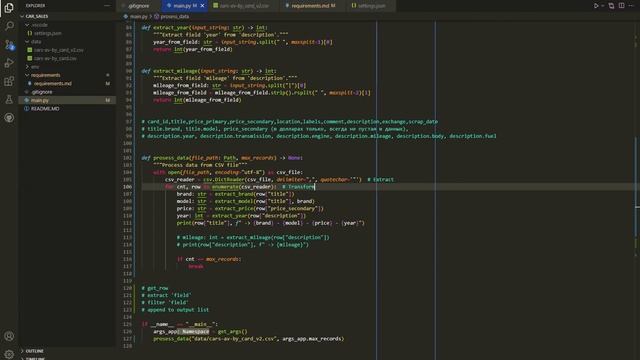This screenshot has height=360, width=640.
Task: Open More Actions menu in editor toolbar
Action: (631, 6)
